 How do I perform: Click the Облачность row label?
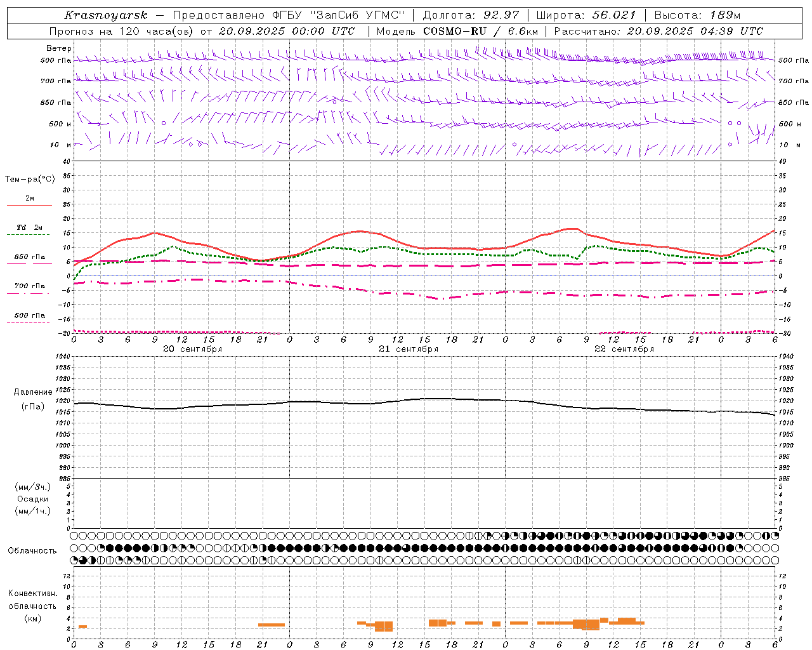click(x=32, y=551)
